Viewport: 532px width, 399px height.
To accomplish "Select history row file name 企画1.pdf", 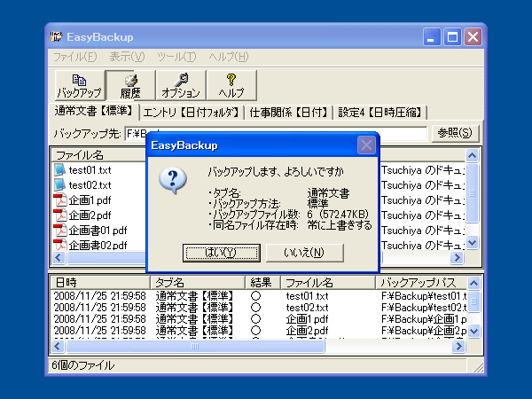I will (x=307, y=319).
